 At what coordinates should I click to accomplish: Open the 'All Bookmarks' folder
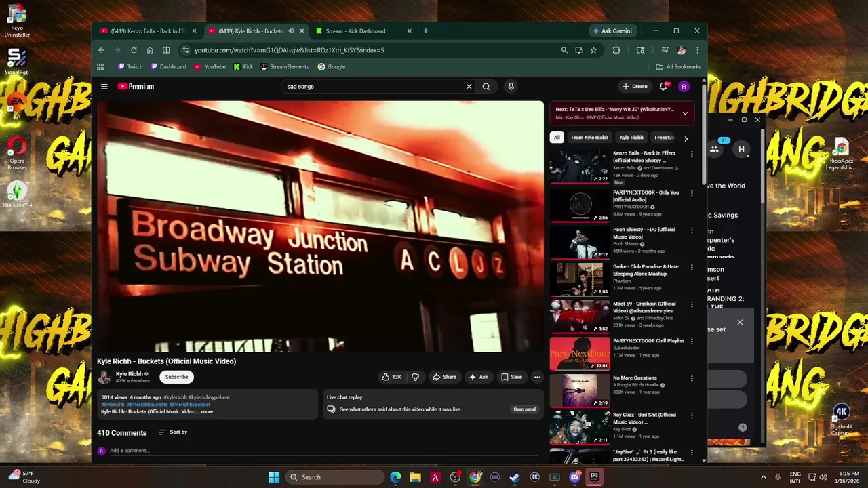678,67
